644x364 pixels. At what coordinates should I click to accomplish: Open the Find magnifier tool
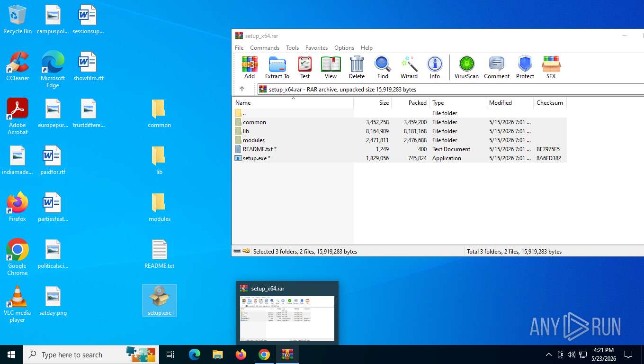pyautogui.click(x=383, y=67)
